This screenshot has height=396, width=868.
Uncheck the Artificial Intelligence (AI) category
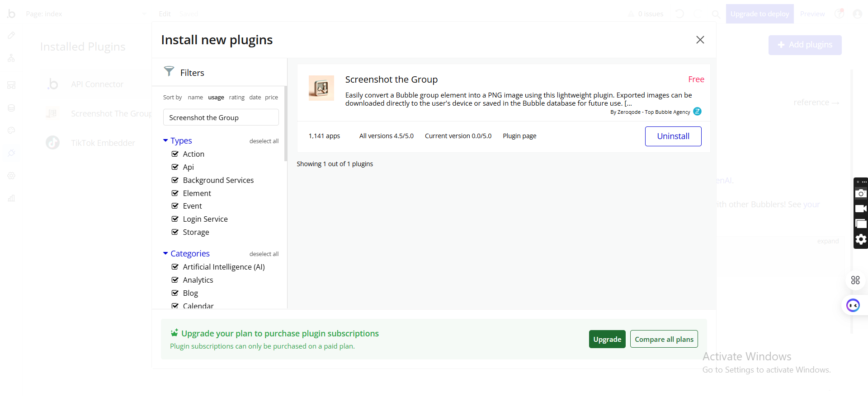pos(175,267)
